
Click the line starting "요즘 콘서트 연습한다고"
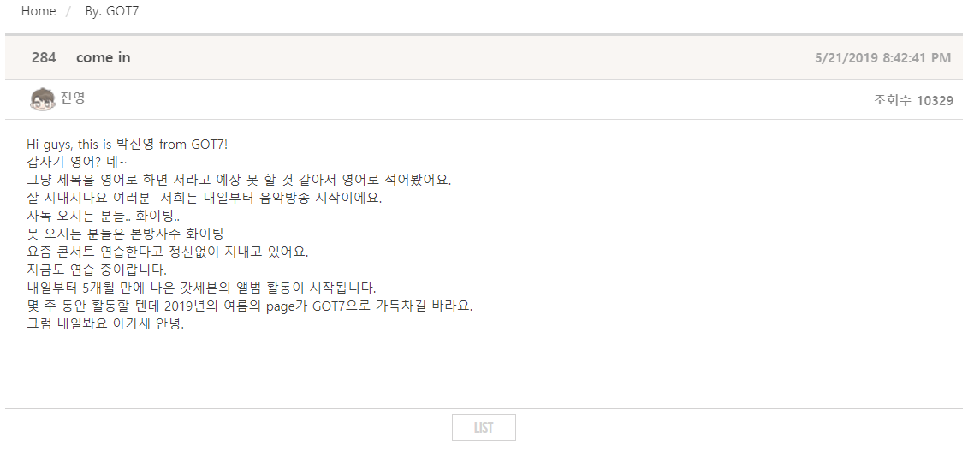click(x=168, y=252)
